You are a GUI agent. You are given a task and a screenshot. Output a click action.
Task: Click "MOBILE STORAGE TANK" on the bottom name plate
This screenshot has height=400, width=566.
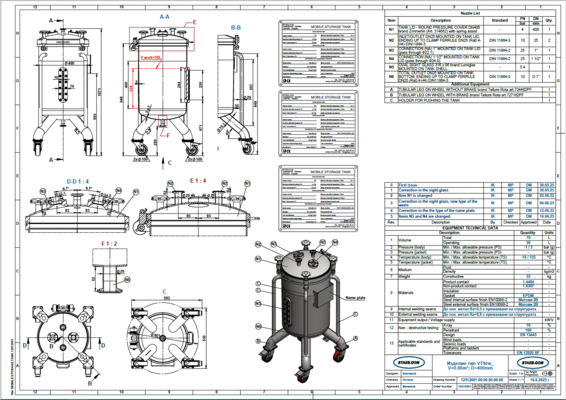coord(331,172)
